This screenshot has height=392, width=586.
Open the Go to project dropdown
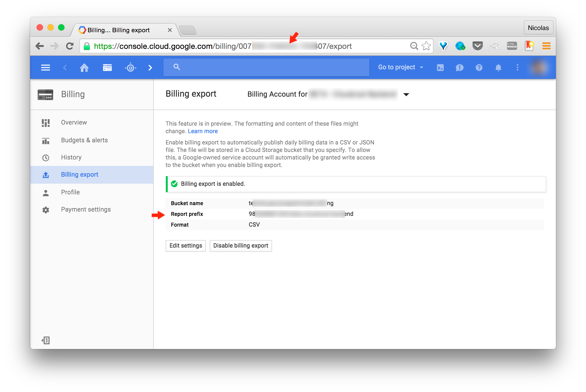(x=401, y=67)
